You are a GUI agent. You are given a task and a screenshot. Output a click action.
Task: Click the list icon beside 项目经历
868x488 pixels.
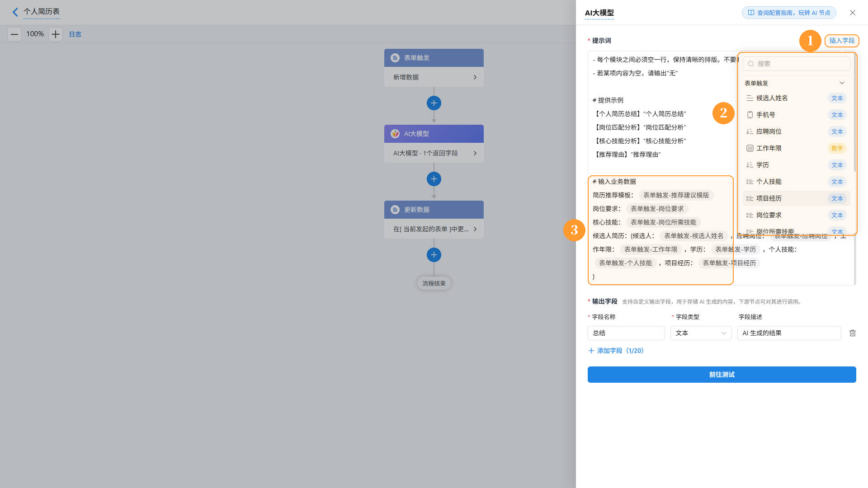click(x=750, y=198)
